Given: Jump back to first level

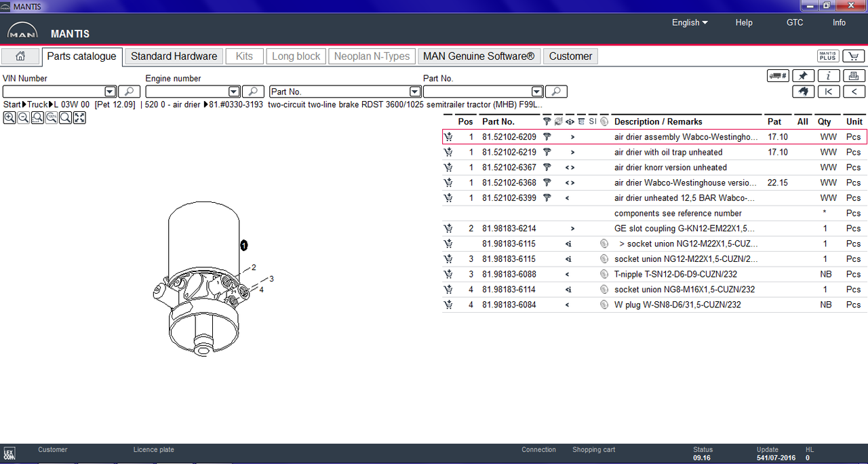Looking at the screenshot, I should 829,92.
